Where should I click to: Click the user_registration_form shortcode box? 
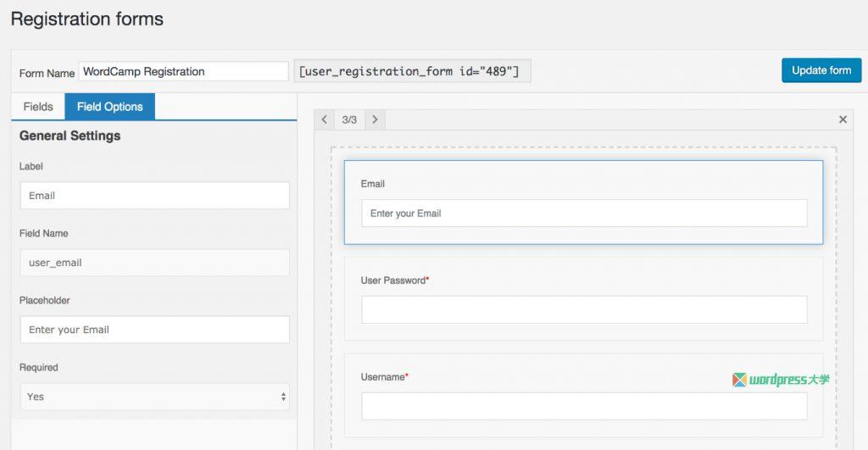(412, 72)
